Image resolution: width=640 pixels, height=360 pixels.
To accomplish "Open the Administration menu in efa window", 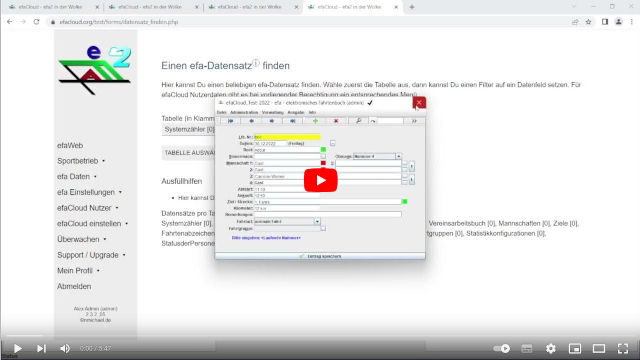I will click(244, 112).
